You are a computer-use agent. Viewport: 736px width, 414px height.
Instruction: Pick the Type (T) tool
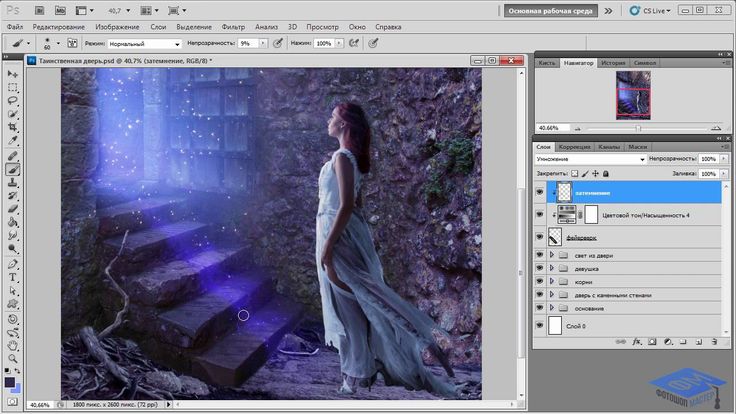point(13,277)
